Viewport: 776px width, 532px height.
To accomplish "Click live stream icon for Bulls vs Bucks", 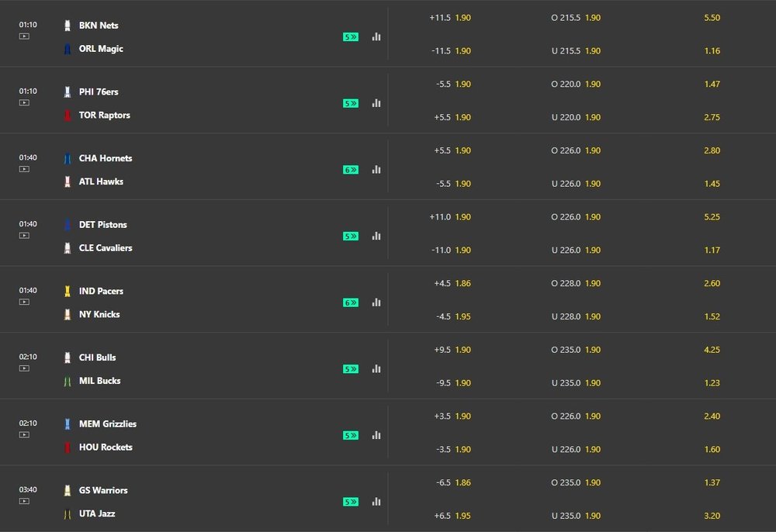I will pos(24,368).
